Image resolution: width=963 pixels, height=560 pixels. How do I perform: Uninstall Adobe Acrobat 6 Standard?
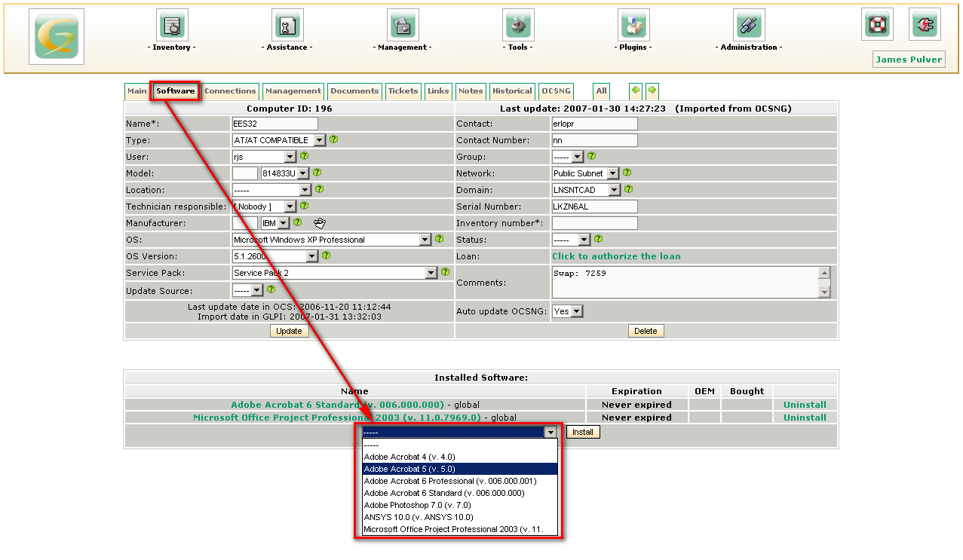pos(805,405)
